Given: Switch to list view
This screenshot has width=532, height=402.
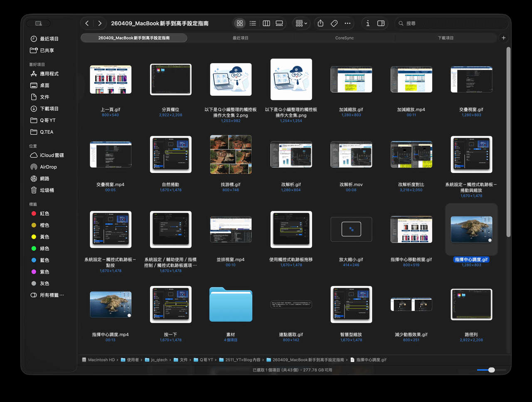Looking at the screenshot, I should pos(253,23).
